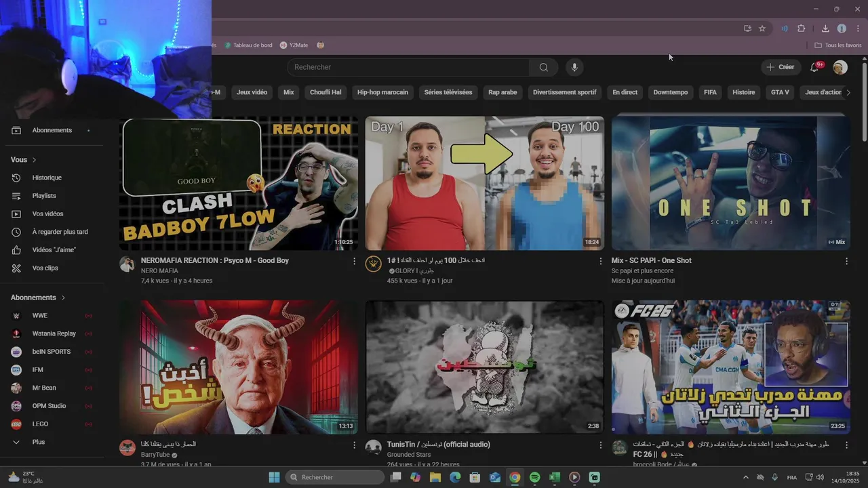Viewport: 868px width, 488px height.
Task: Open Vidéos "J'aime" in the sidebar
Action: coord(53,250)
